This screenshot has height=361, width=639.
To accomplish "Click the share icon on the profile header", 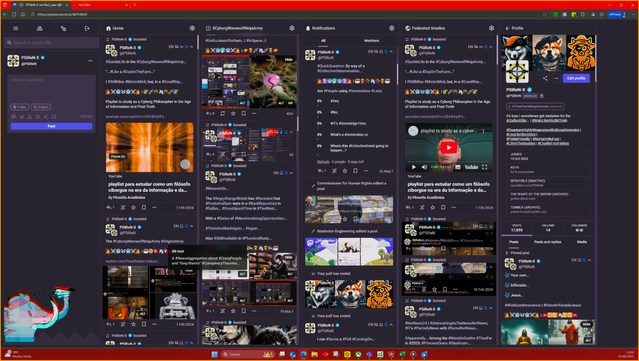I will pyautogui.click(x=545, y=78).
